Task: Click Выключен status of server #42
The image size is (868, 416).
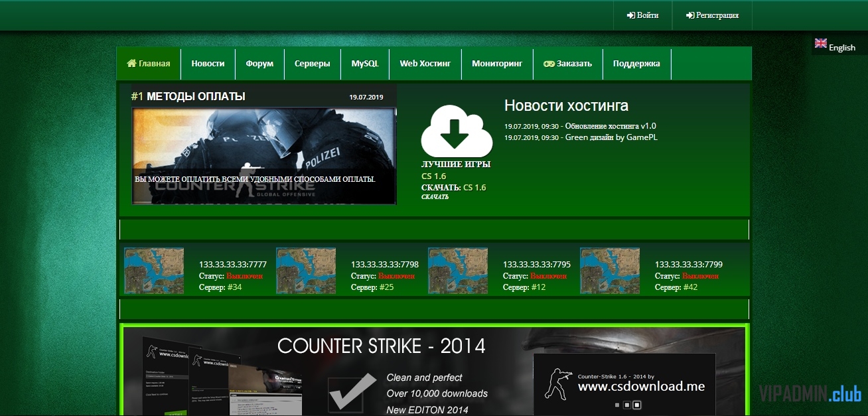Action: click(701, 276)
